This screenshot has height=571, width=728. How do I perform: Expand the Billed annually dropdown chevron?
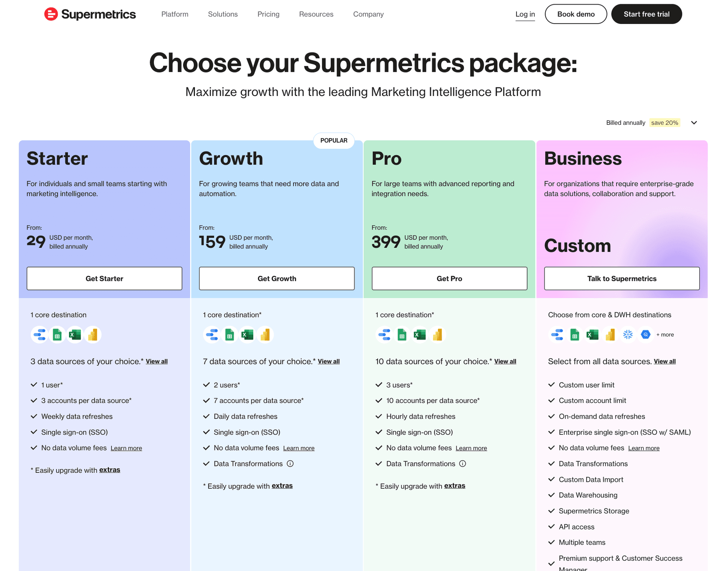point(694,123)
